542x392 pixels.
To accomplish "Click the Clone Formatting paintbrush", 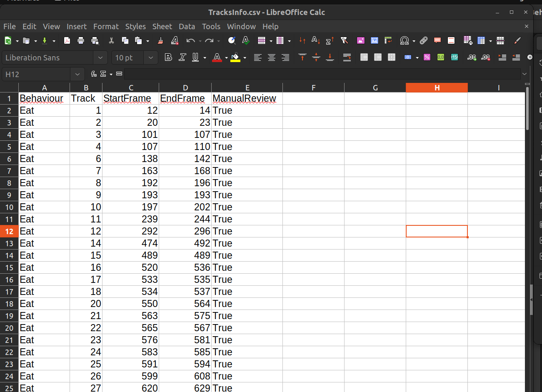I will point(160,40).
